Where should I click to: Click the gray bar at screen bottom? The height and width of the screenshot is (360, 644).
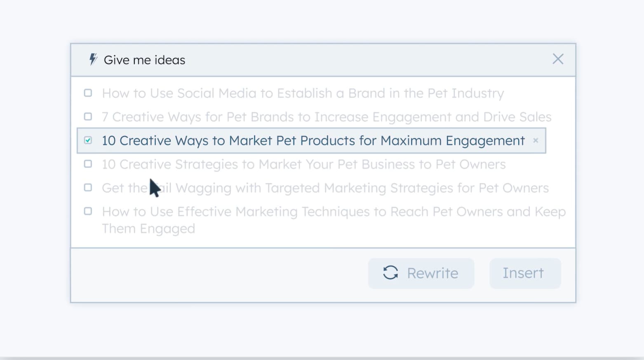[322, 358]
